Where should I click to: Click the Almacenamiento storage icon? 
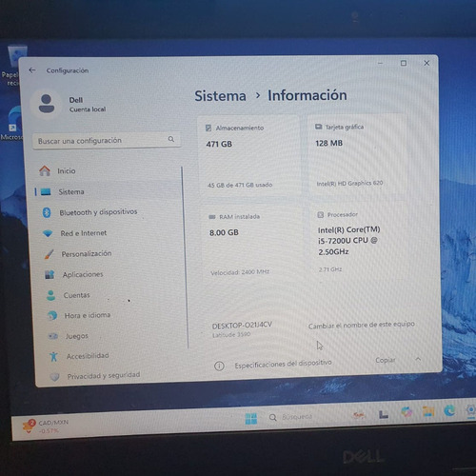[x=208, y=128]
